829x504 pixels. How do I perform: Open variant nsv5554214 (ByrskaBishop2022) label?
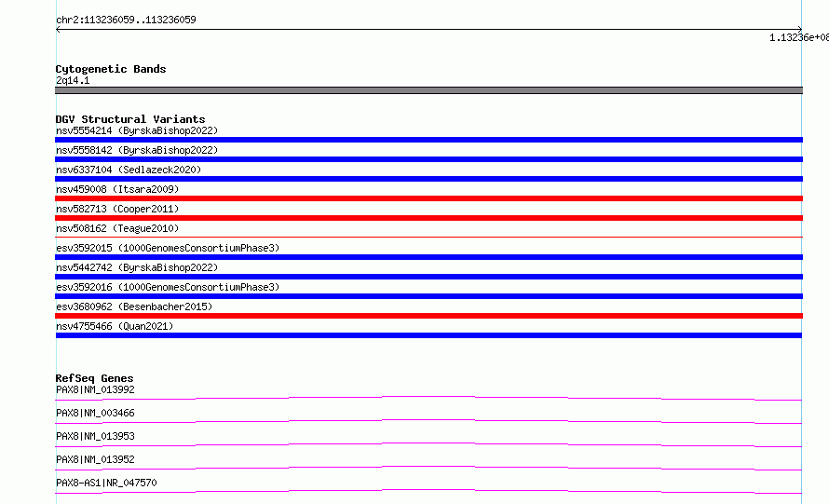pos(137,130)
